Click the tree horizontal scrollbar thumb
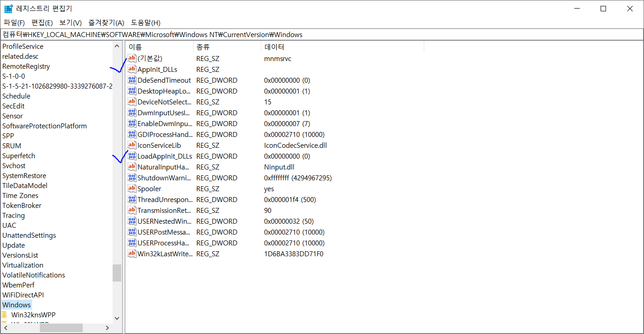Image resolution: width=644 pixels, height=334 pixels. click(x=61, y=328)
